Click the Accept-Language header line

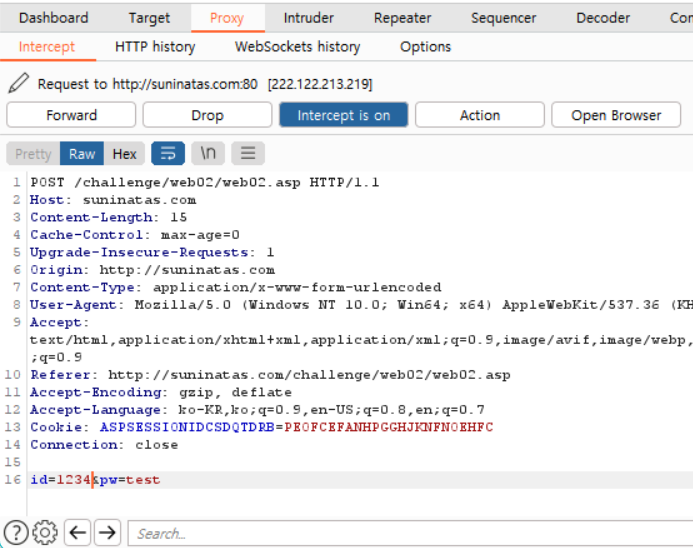[x=257, y=410]
